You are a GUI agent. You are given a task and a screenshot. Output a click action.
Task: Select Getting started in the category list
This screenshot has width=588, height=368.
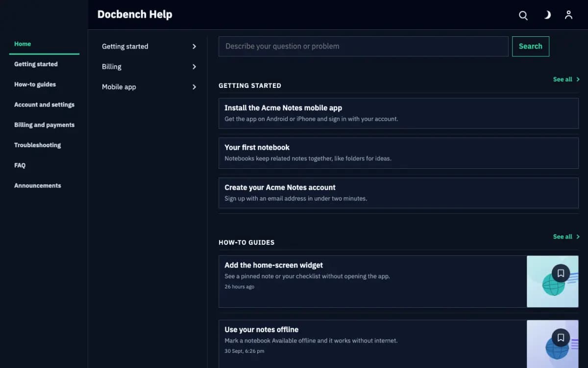[125, 47]
